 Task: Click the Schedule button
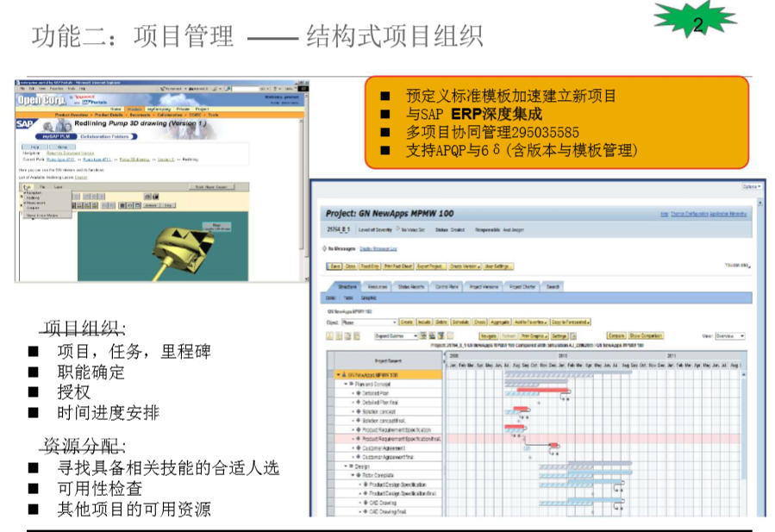pyautogui.click(x=460, y=322)
